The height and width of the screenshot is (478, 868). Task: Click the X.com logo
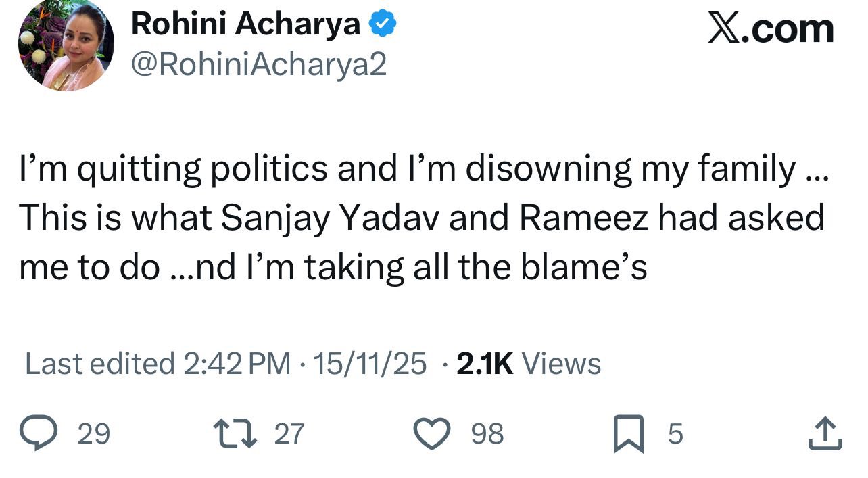771,28
